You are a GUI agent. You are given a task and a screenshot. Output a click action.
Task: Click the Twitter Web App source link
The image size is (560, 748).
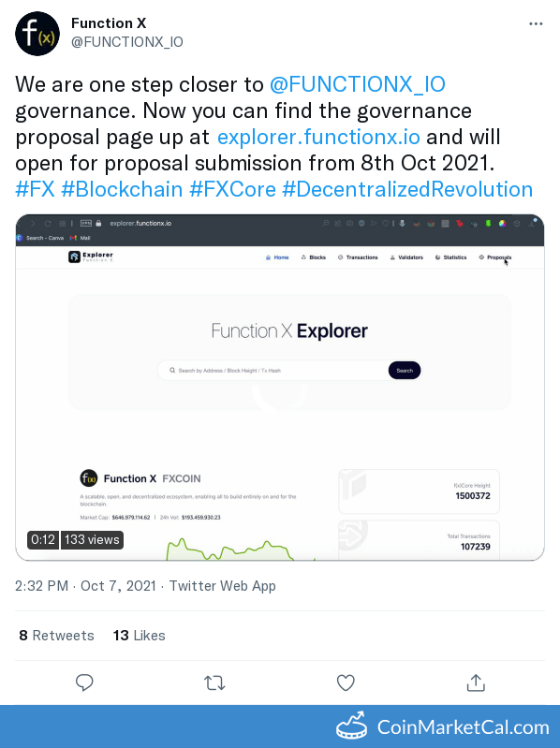[222, 586]
